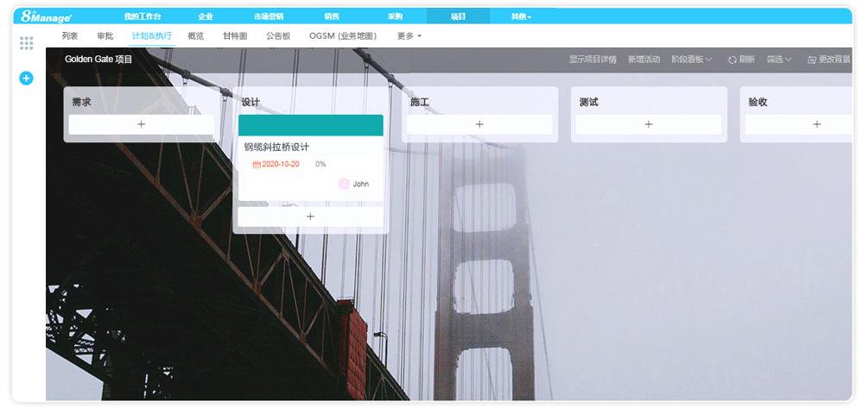The image size is (868, 415).
Task: Click 显示项目详情 link
Action: coord(592,60)
